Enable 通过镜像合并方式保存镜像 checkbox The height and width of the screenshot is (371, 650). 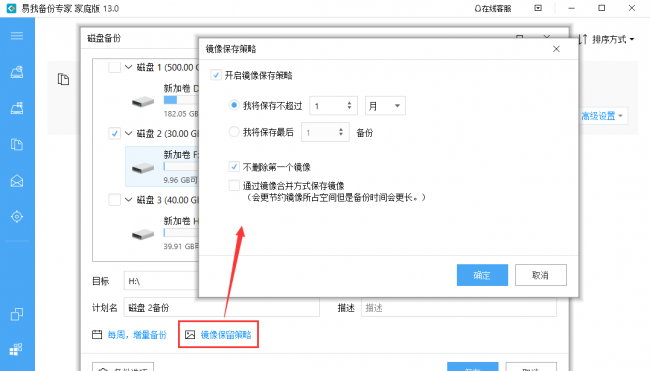[234, 185]
